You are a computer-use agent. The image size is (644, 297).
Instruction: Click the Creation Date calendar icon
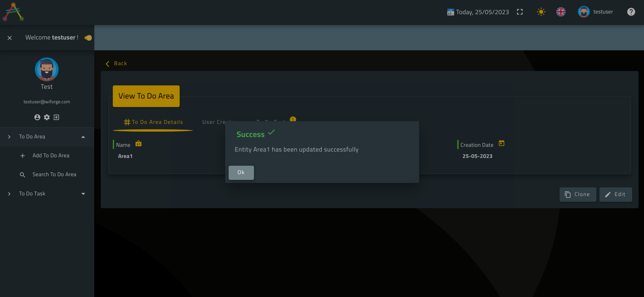coord(501,143)
